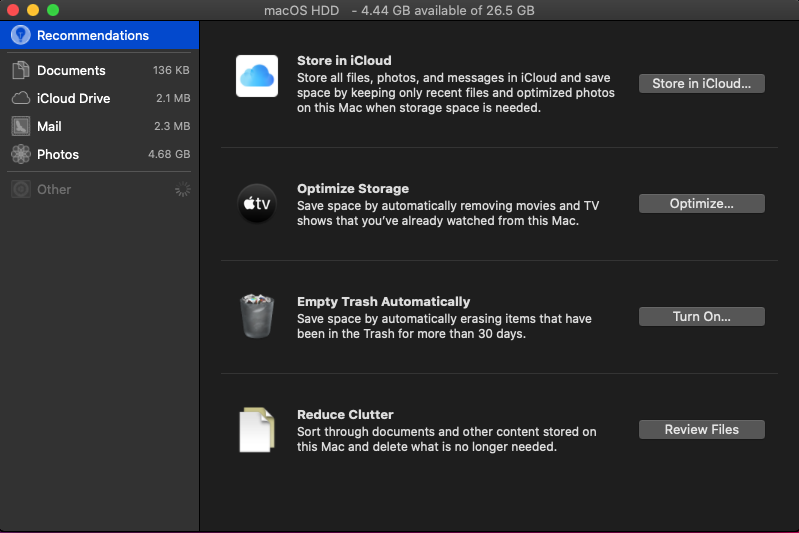Open the Documents category
This screenshot has width=799, height=533.
coord(99,70)
